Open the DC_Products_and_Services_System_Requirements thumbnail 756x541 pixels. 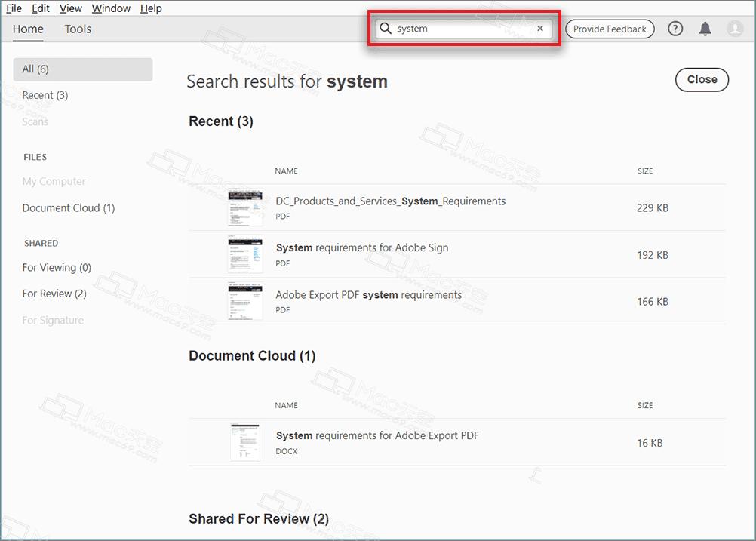click(245, 207)
